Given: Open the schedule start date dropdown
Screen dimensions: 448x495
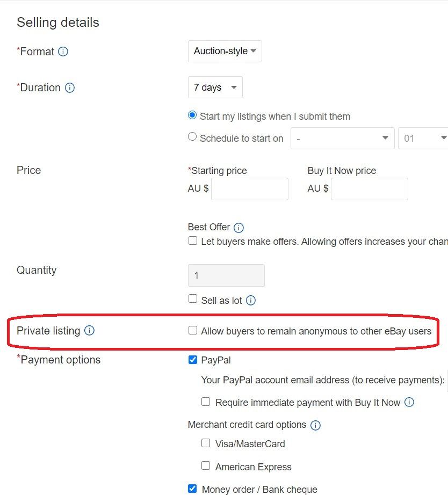Looking at the screenshot, I should (x=343, y=139).
